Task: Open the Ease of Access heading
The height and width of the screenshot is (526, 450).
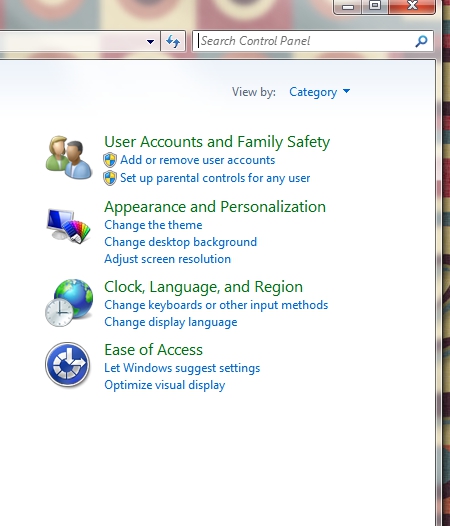Action: (x=153, y=350)
